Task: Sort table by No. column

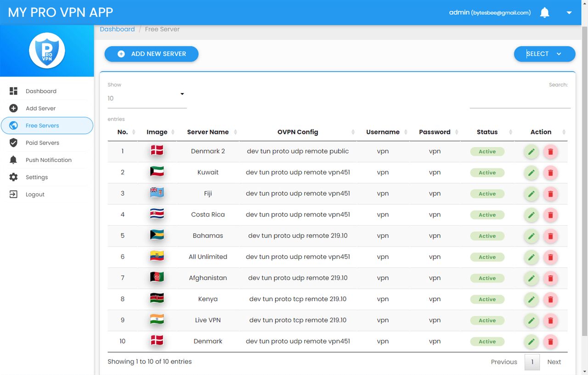Action: click(x=123, y=132)
